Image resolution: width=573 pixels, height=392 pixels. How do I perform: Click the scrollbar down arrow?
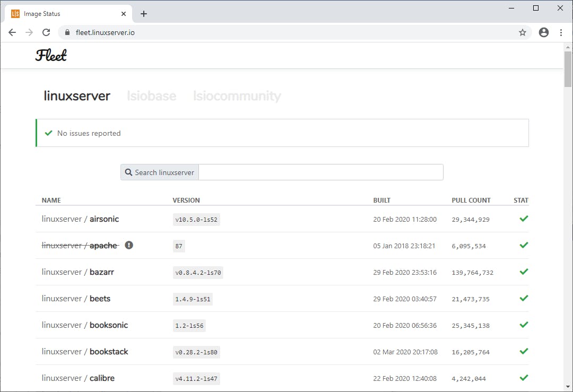[568, 387]
